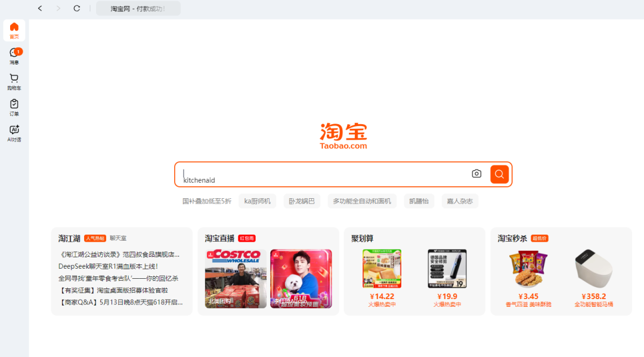Viewport: 644px width, 357px height.
Task: Open AI chat (AI对话) sidebar icon
Action: (14, 134)
